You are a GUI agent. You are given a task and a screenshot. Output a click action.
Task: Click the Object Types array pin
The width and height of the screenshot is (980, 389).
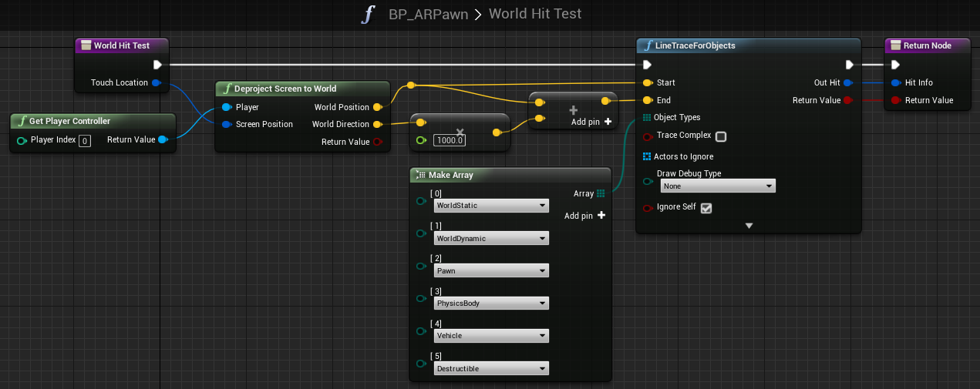[646, 117]
